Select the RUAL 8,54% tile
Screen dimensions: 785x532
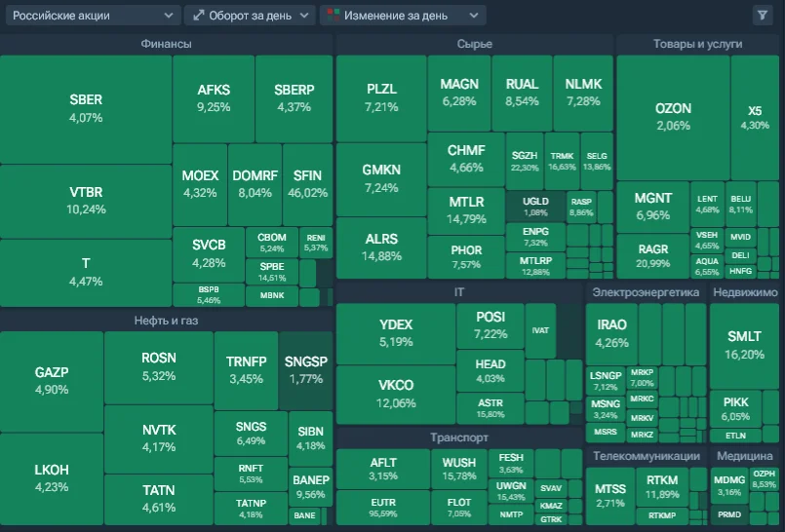pos(522,93)
